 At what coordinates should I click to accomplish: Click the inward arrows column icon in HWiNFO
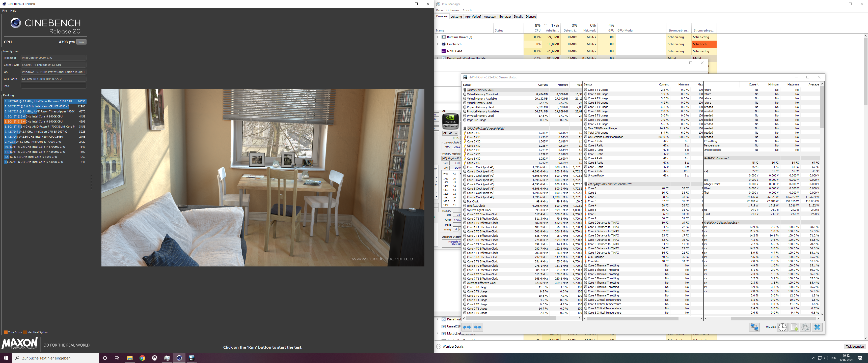point(477,327)
